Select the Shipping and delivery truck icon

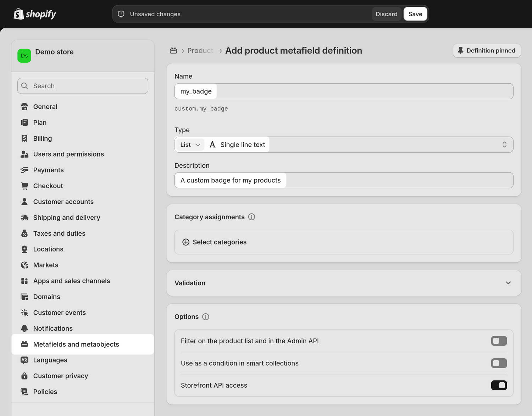[24, 217]
